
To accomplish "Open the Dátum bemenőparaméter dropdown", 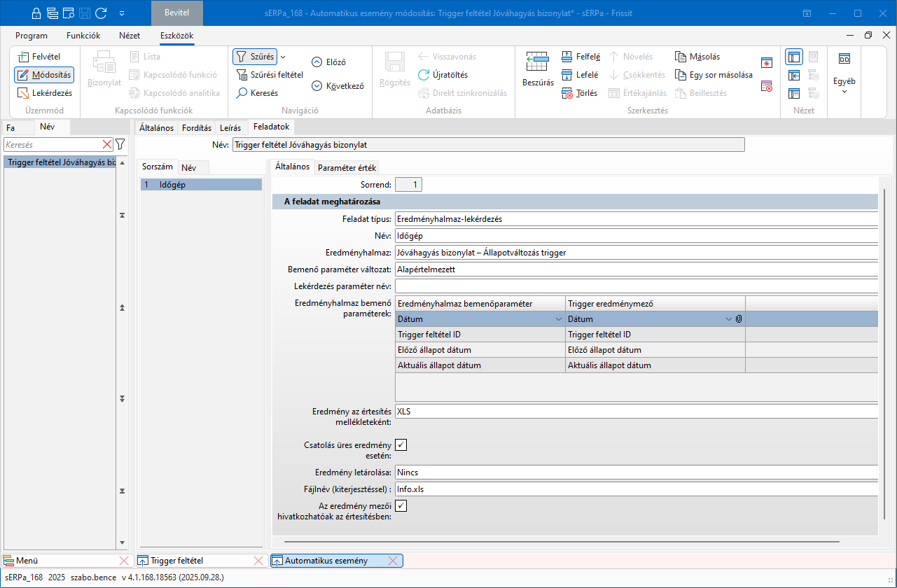I will tap(558, 319).
